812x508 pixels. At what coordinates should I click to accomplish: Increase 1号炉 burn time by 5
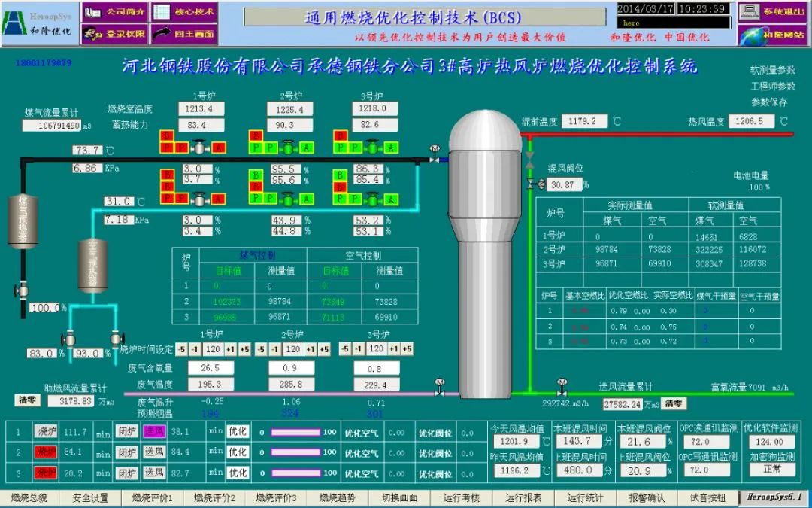pyautogui.click(x=244, y=349)
